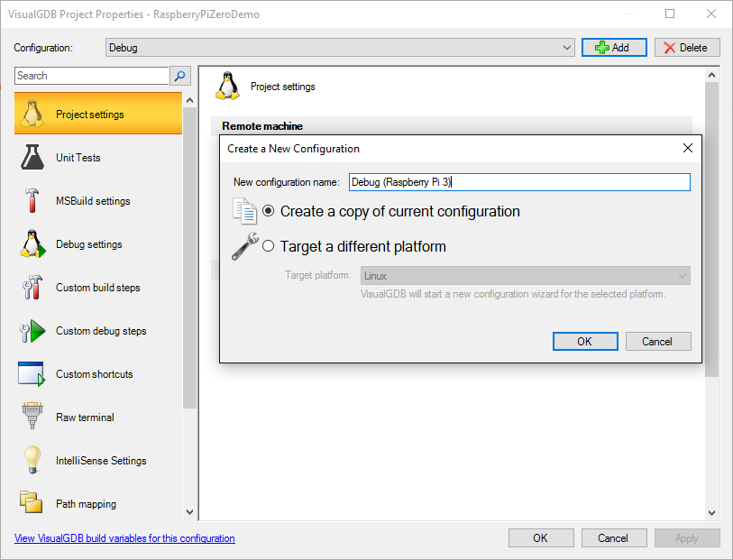Image resolution: width=733 pixels, height=560 pixels.
Task: Click the search magnifier button
Action: [x=180, y=76]
